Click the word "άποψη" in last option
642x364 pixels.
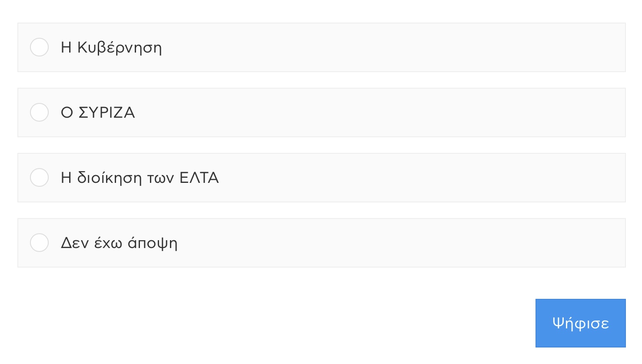pos(153,243)
